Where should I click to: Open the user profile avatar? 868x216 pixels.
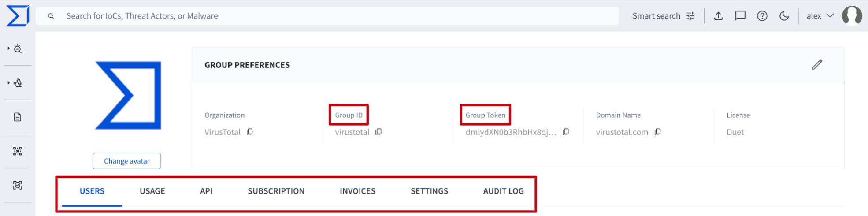(x=852, y=16)
